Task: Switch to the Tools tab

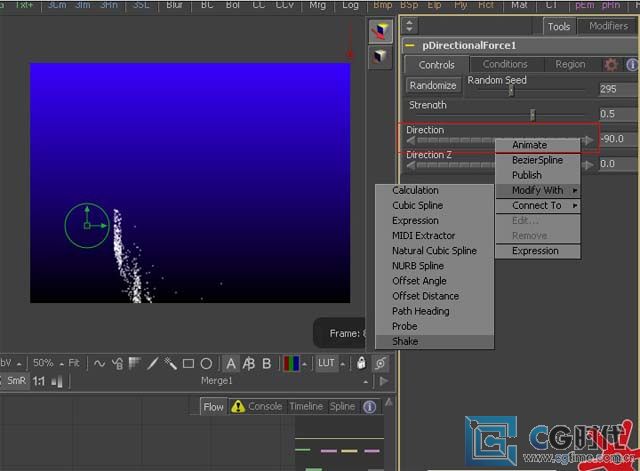Action: [558, 27]
